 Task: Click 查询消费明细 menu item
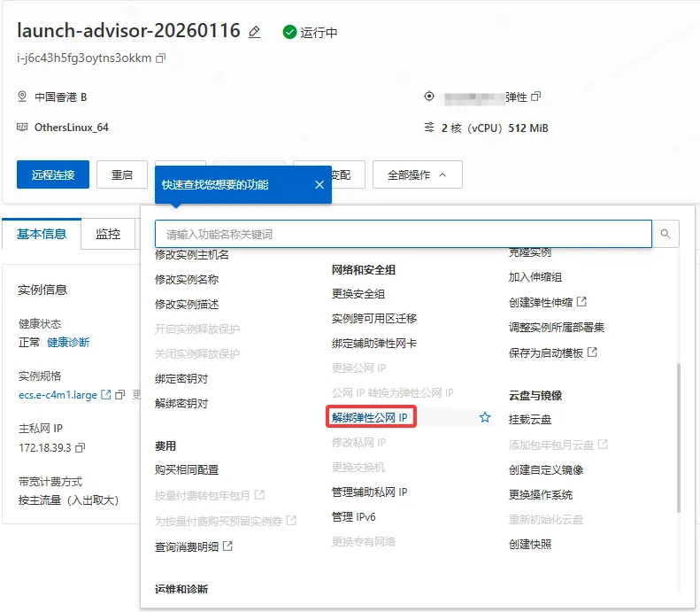pyautogui.click(x=187, y=546)
